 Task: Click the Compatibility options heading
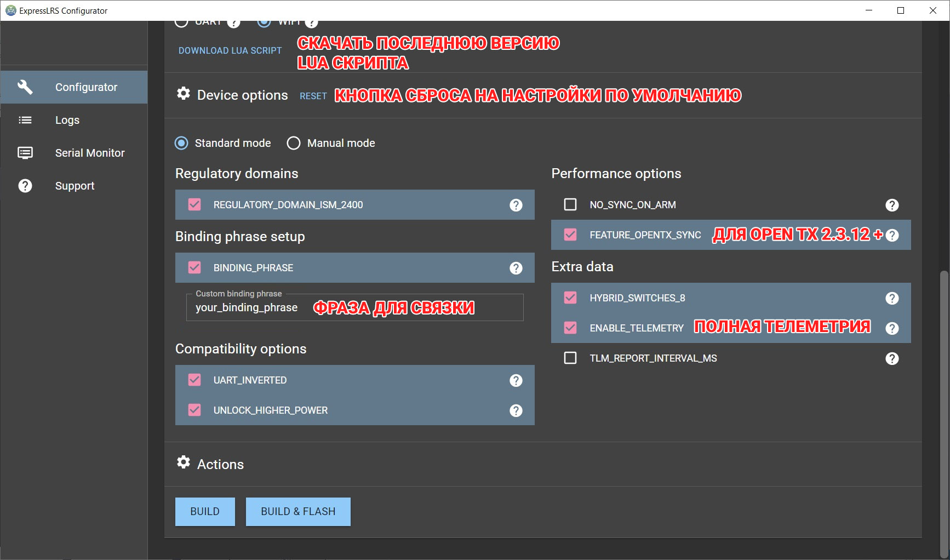[x=241, y=349]
